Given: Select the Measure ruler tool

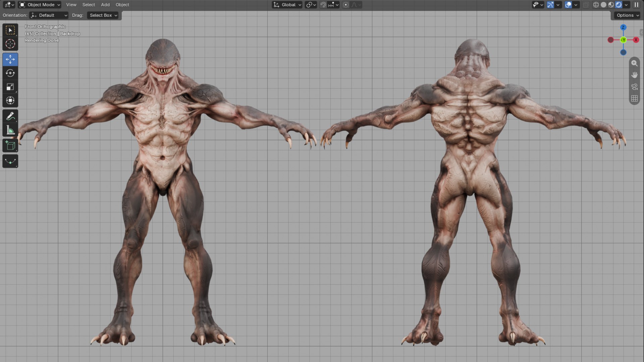Looking at the screenshot, I should (10, 130).
